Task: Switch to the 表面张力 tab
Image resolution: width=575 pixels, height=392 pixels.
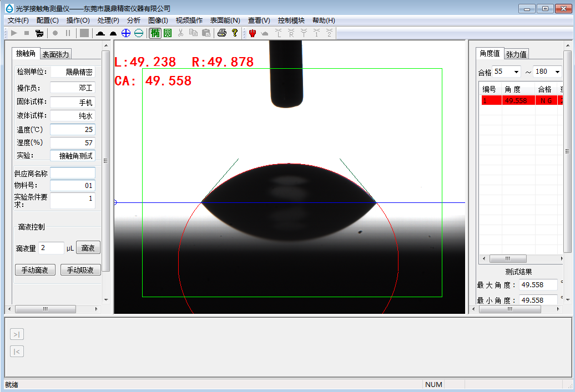Action: [56, 54]
